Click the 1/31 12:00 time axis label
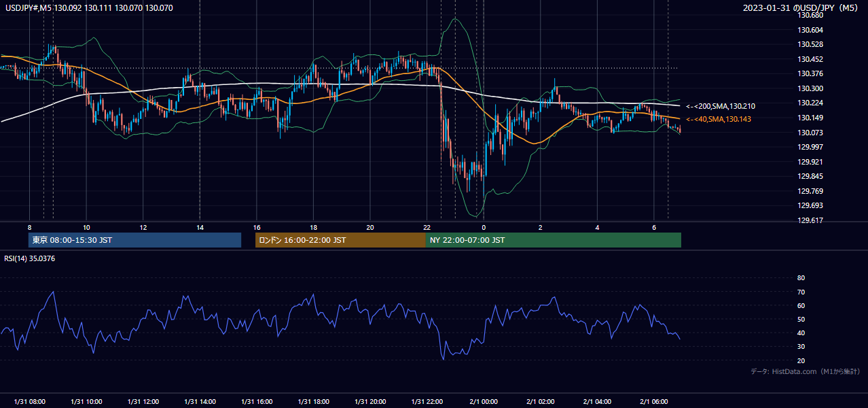 pos(143,401)
